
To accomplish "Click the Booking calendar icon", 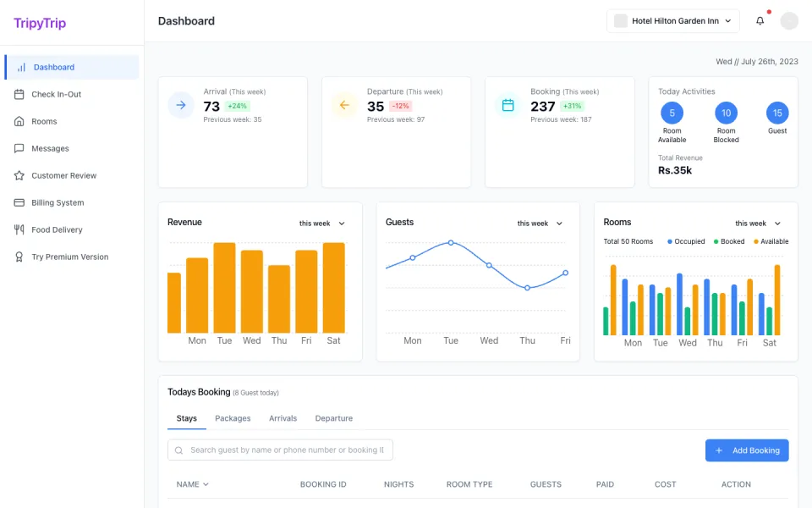I will pyautogui.click(x=508, y=105).
